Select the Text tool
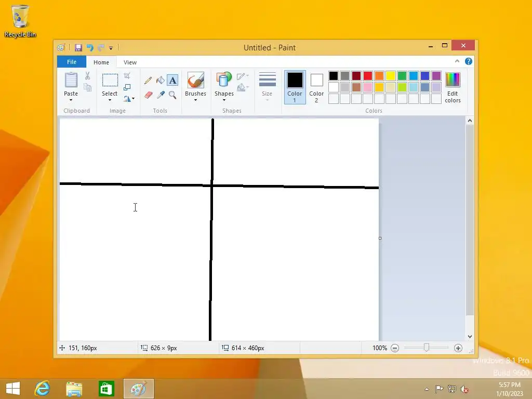 coord(172,81)
